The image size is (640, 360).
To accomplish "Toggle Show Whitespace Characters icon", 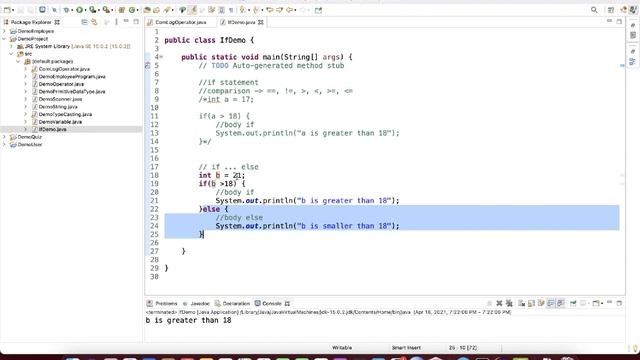I will tap(231, 10).
